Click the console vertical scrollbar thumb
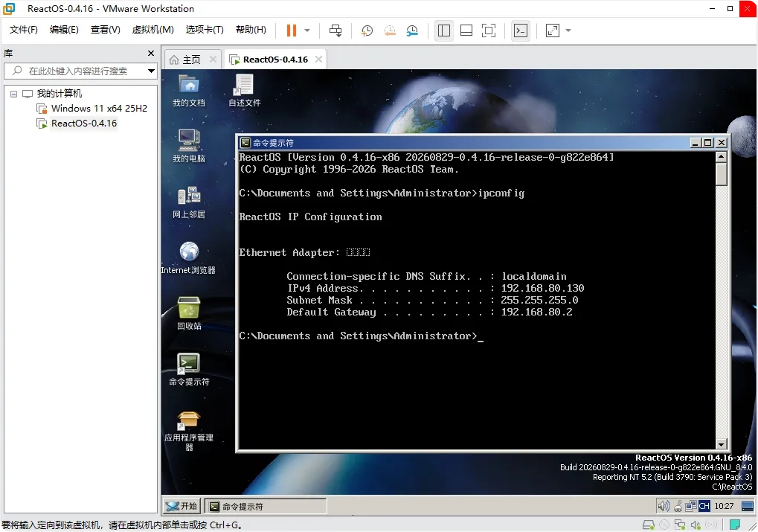The image size is (758, 532). click(722, 174)
